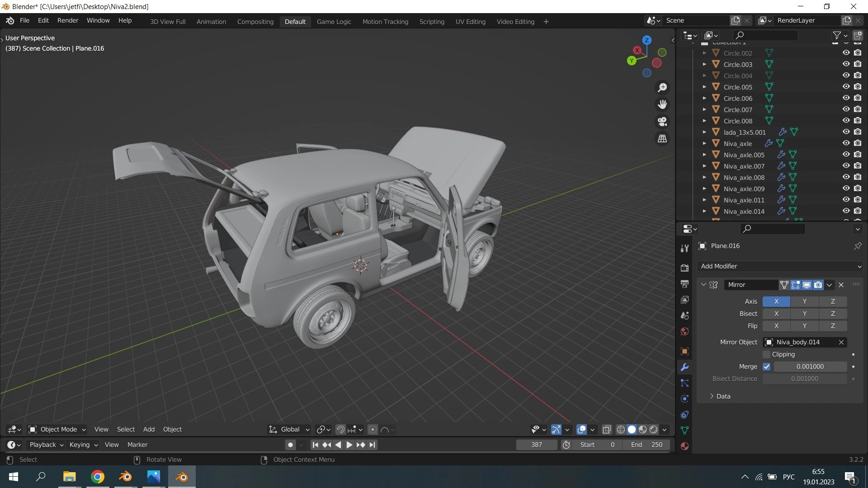The height and width of the screenshot is (488, 868).
Task: Uncheck the Merge checkbox
Action: [x=767, y=367]
